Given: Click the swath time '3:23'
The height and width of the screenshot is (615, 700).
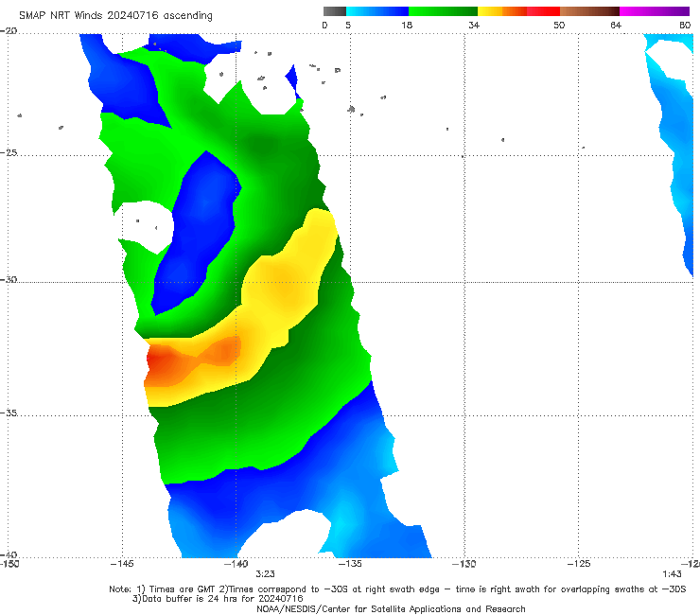Looking at the screenshot, I should (x=265, y=574).
